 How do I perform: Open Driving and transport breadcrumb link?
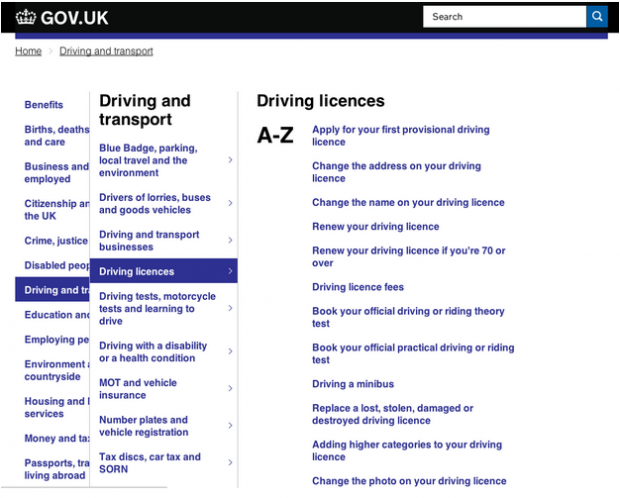[106, 51]
